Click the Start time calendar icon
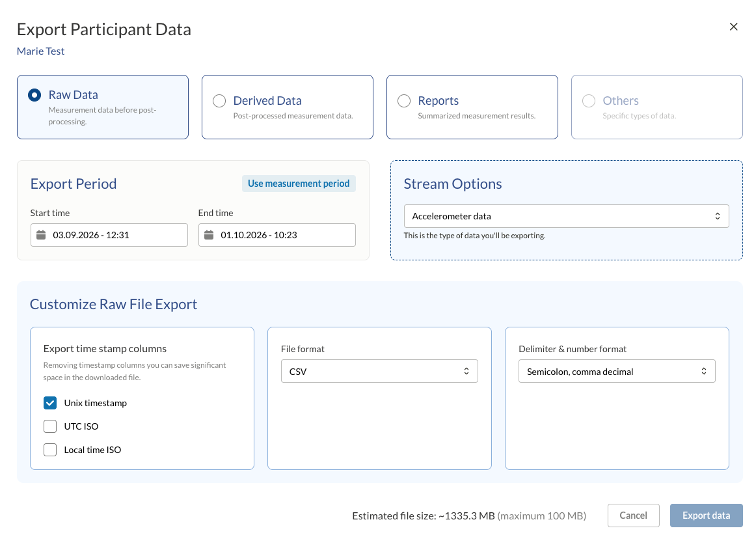 click(x=41, y=235)
